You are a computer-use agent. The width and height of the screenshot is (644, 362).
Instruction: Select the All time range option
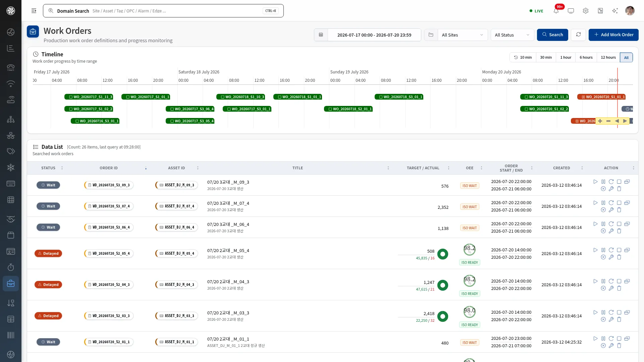click(626, 57)
